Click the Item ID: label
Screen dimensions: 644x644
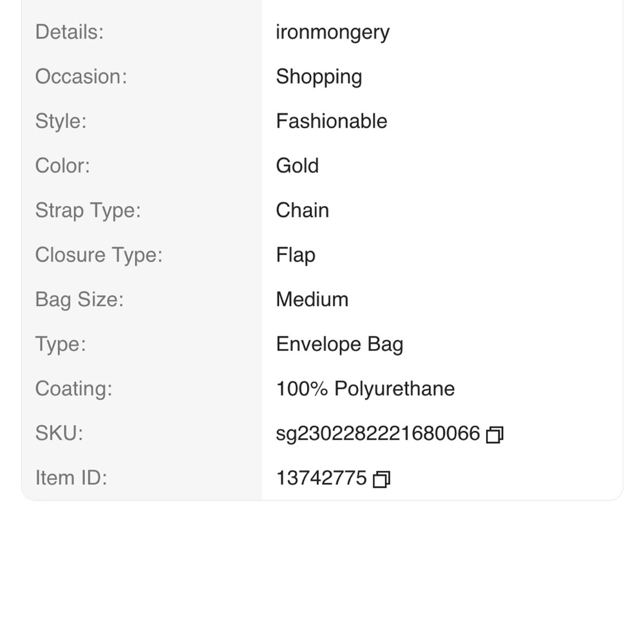(71, 478)
